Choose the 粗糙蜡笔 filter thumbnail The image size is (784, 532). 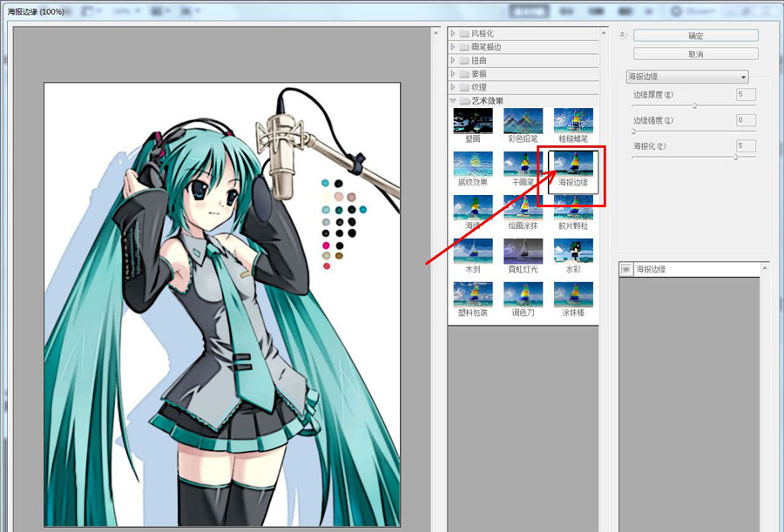573,121
